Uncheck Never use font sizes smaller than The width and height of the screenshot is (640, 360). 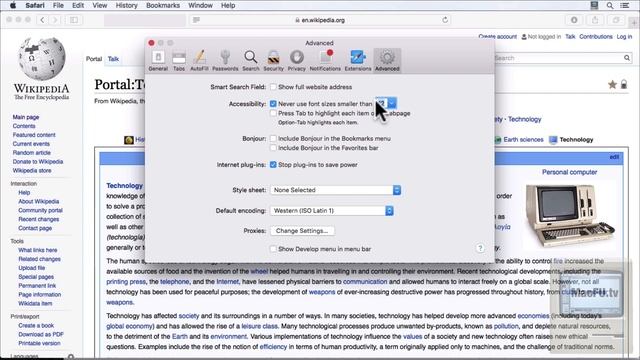point(273,104)
